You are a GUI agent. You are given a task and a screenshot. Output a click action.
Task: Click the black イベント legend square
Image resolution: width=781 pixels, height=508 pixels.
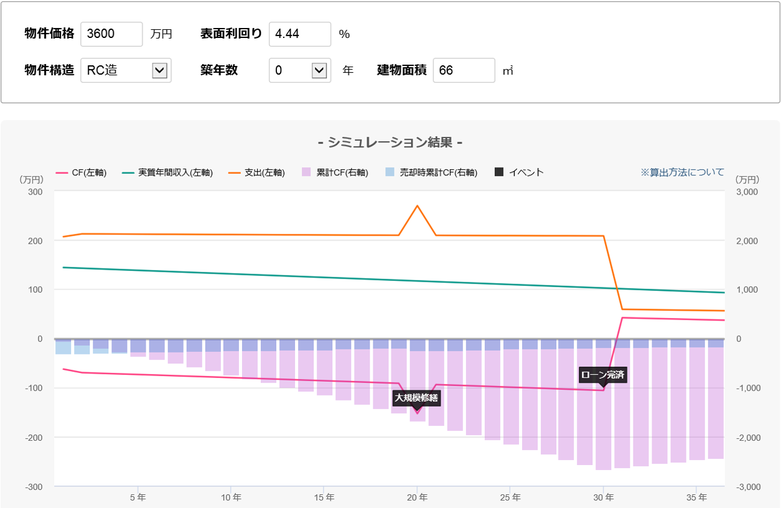[x=499, y=172]
